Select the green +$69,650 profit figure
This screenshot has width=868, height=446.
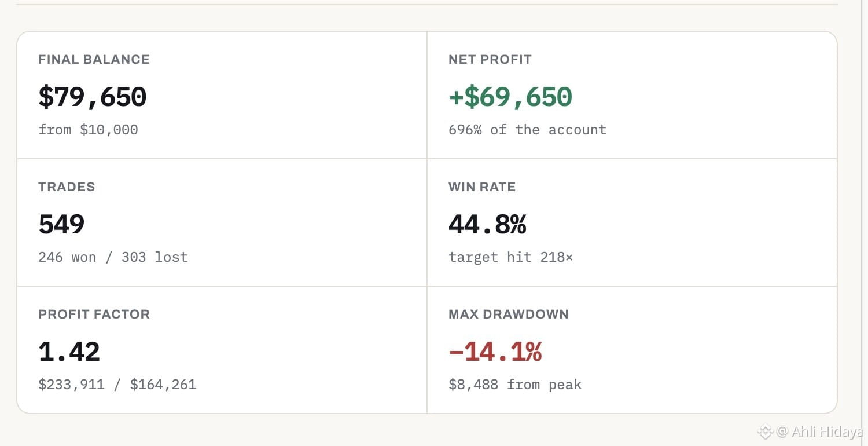510,97
